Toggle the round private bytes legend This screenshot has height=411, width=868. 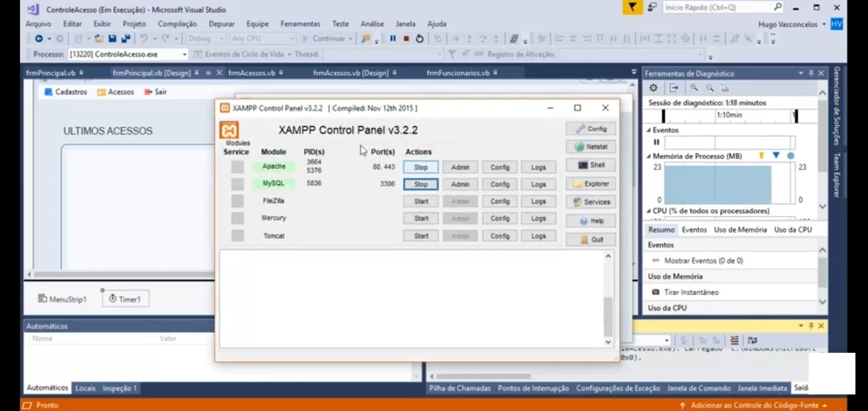coord(790,155)
